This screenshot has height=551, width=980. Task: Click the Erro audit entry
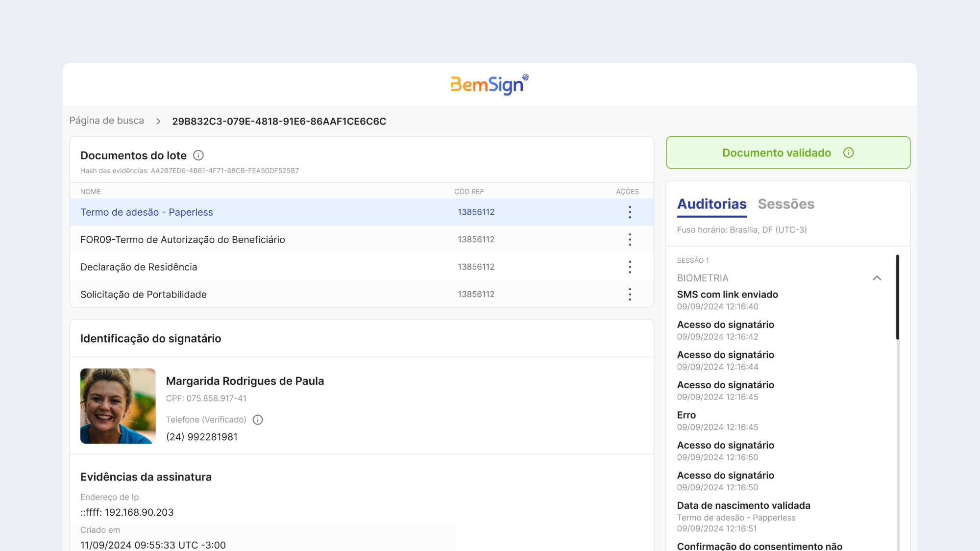point(717,421)
